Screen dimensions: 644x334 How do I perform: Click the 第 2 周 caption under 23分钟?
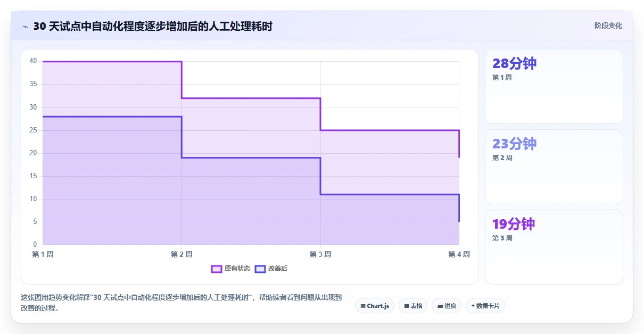(502, 158)
